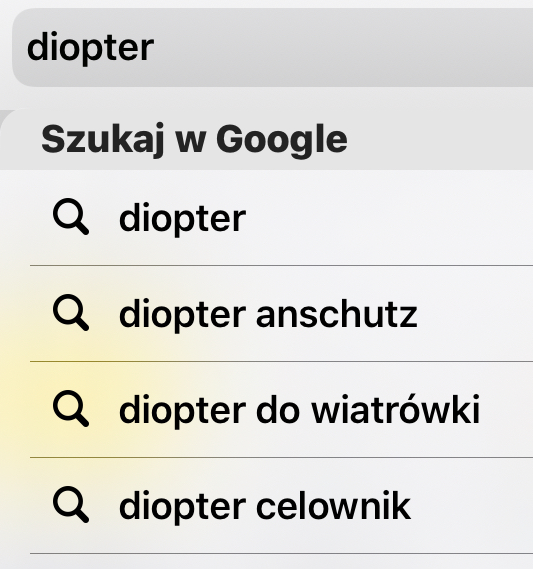Click the blank space right of 'diopter anschutz'
The height and width of the screenshot is (569, 533).
[x=475, y=314]
